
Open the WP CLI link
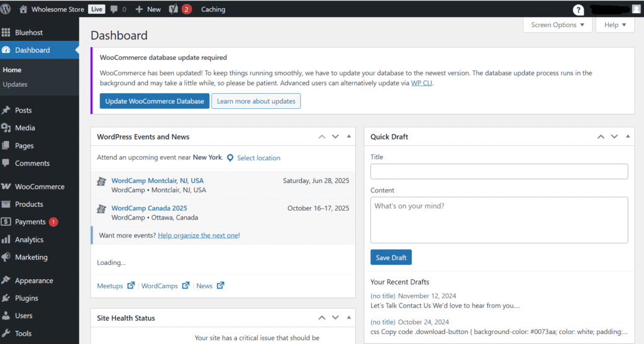click(421, 83)
